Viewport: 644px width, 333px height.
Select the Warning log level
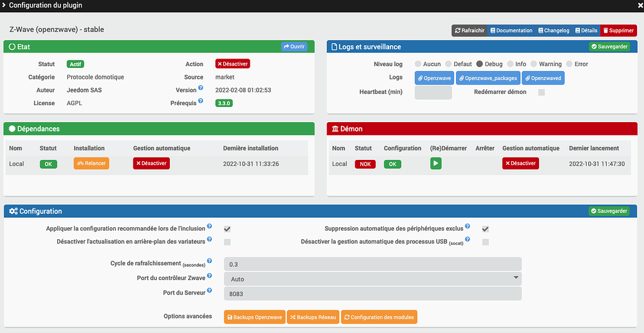534,64
